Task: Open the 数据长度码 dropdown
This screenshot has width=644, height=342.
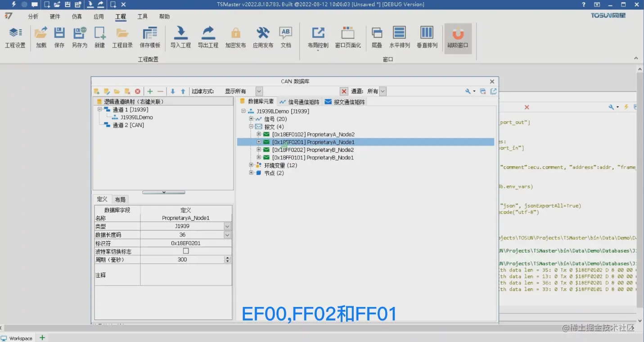Action: 227,235
